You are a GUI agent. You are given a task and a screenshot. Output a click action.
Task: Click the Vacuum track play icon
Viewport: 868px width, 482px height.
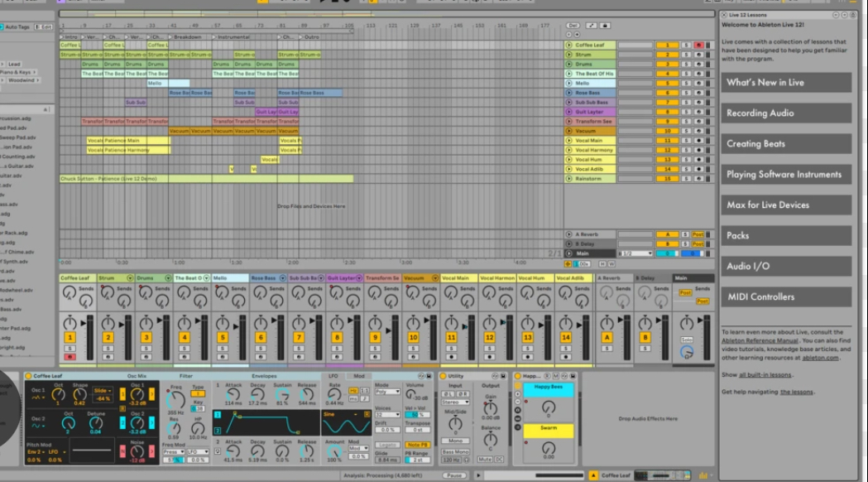pyautogui.click(x=568, y=131)
